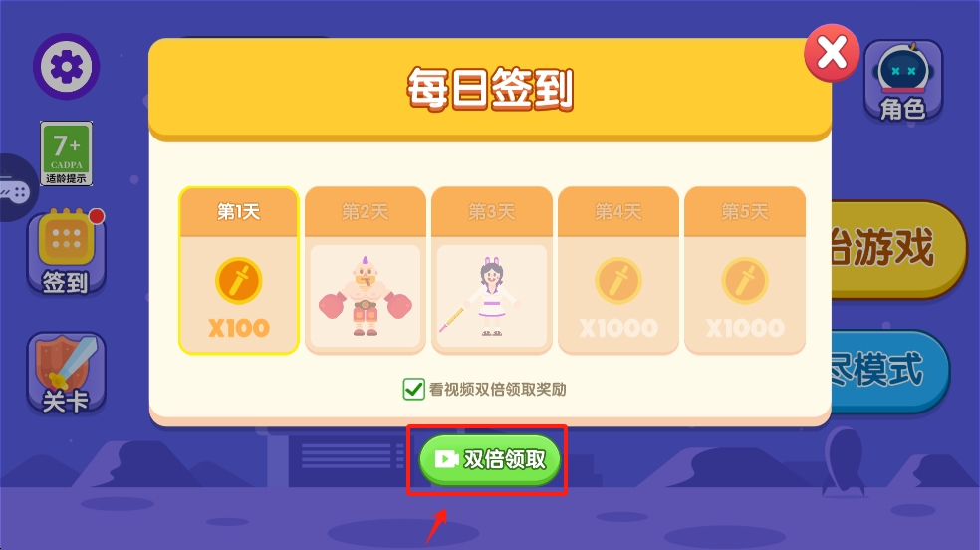Open the 关卡 shield and sword icon
980x550 pixels.
67,374
